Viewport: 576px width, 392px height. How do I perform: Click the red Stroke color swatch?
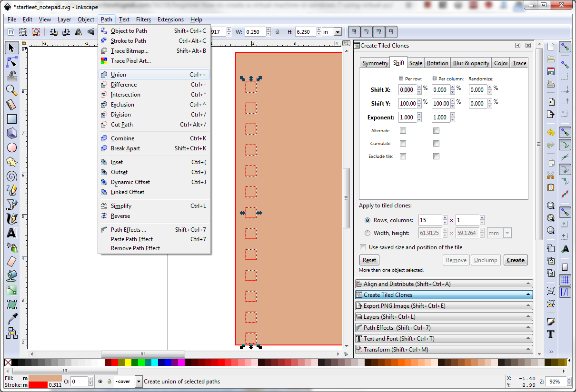pyautogui.click(x=38, y=384)
